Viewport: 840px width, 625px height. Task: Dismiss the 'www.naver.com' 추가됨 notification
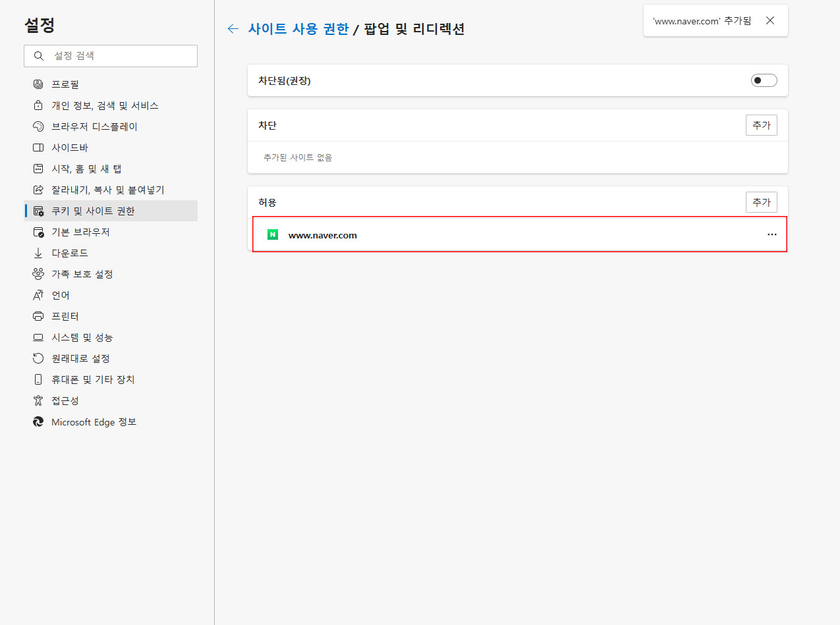coord(770,20)
